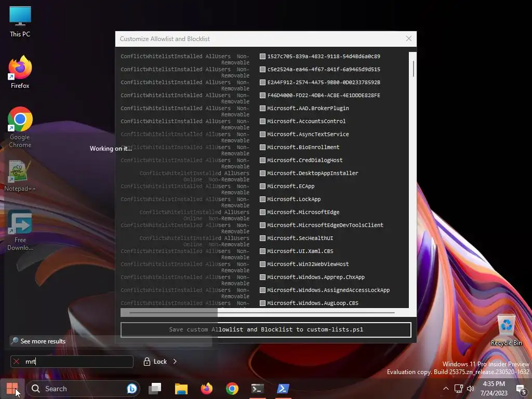Viewport: 532px width, 399px height.
Task: Click the Lock button in Start menu
Action: coord(155,362)
